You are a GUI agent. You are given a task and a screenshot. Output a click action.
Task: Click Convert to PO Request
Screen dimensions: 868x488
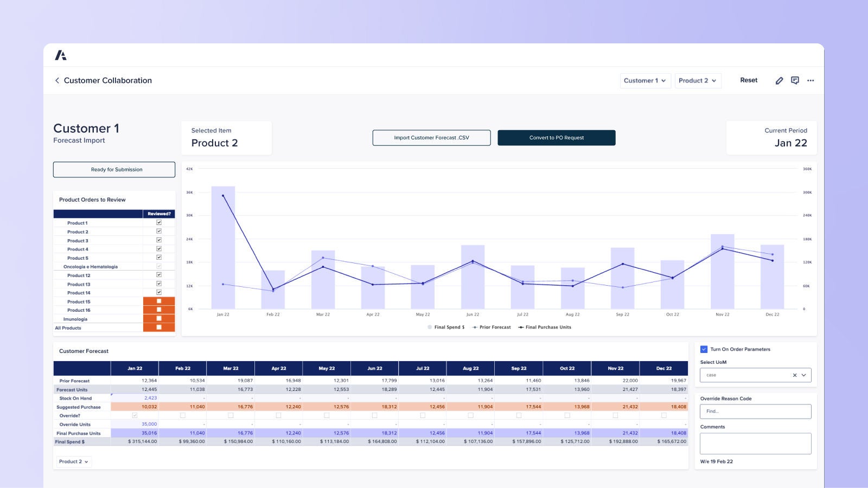[556, 137]
